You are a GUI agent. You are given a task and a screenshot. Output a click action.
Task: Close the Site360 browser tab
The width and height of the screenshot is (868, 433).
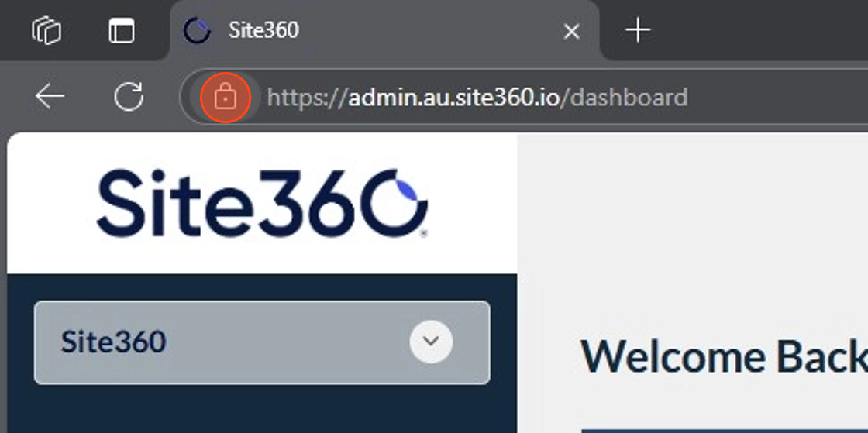pos(571,32)
